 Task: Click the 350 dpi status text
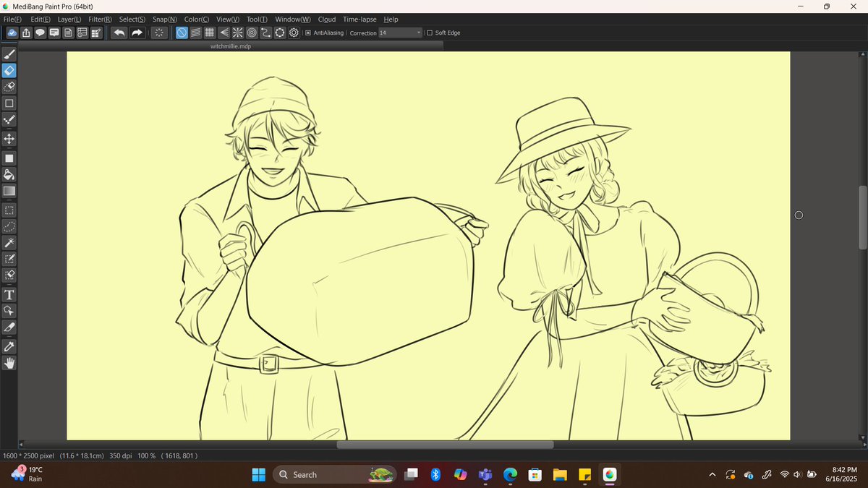click(120, 455)
